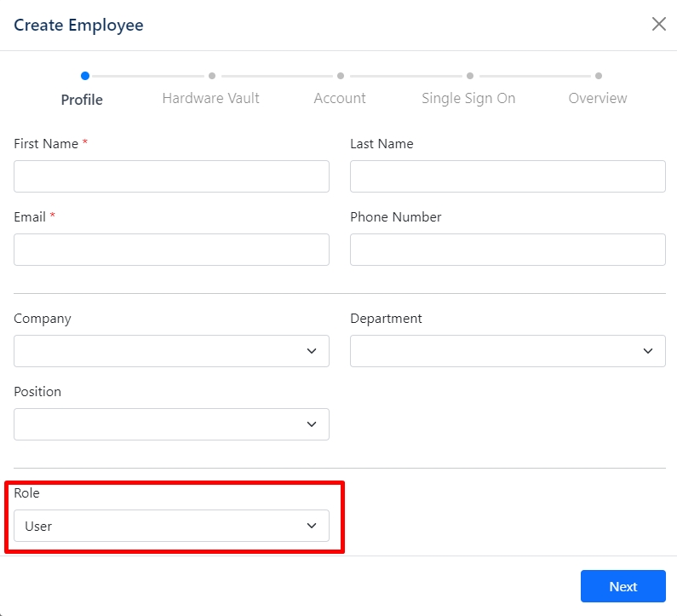Click the dot above Single Sign On

[x=470, y=76]
